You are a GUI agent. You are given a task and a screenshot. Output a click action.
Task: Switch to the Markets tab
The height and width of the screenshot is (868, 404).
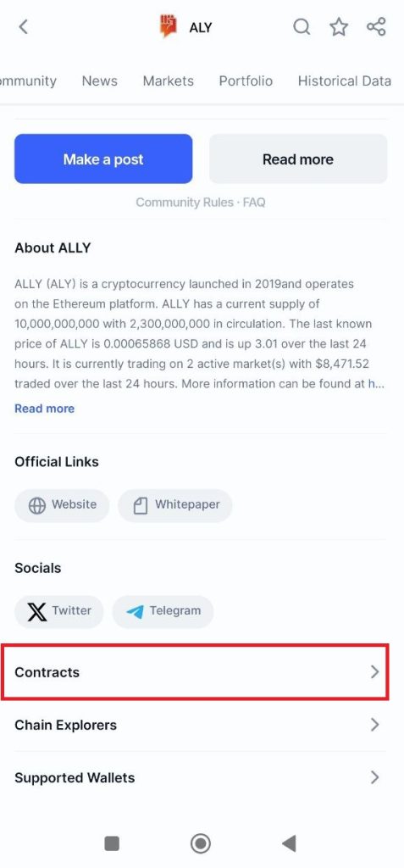[x=169, y=81]
